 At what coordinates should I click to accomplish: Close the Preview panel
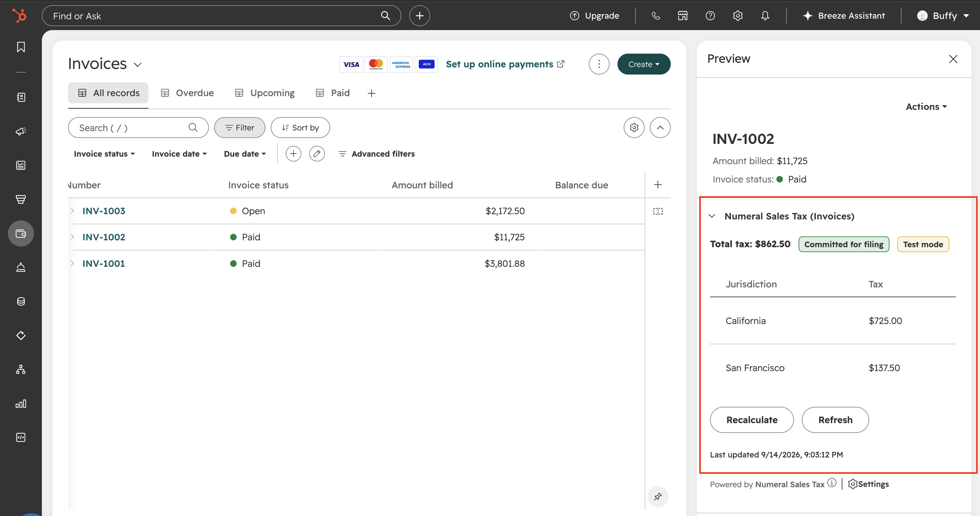pyautogui.click(x=953, y=59)
